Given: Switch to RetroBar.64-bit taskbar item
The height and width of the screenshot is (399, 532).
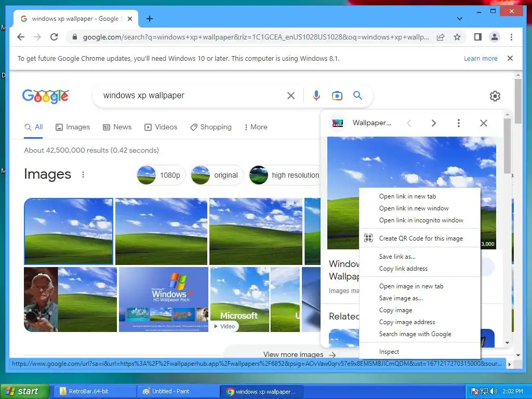Looking at the screenshot, I should [95, 391].
